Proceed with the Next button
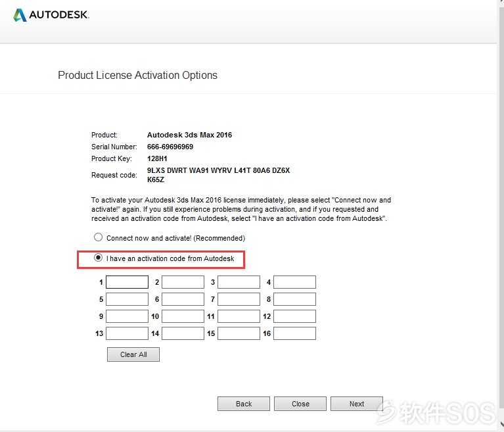The image size is (504, 432). point(357,404)
